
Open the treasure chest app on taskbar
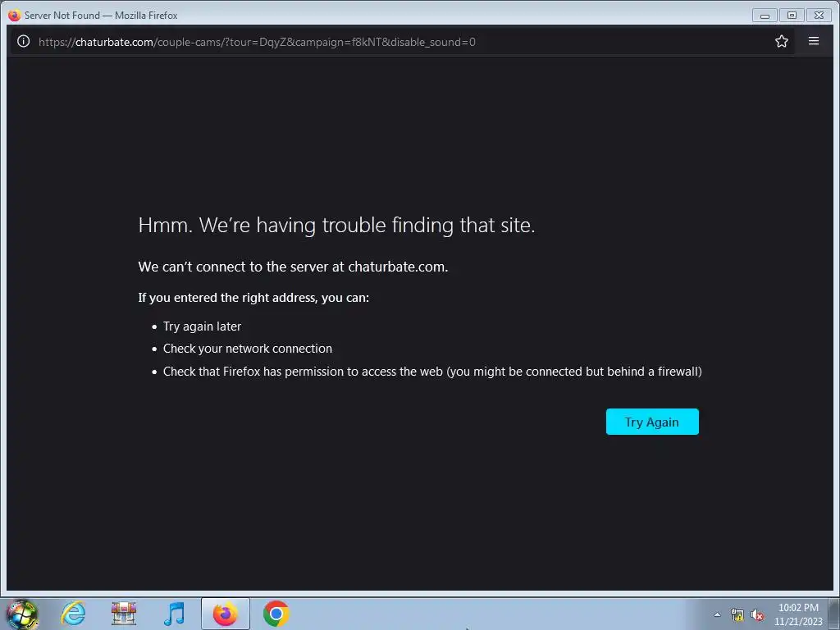[124, 614]
